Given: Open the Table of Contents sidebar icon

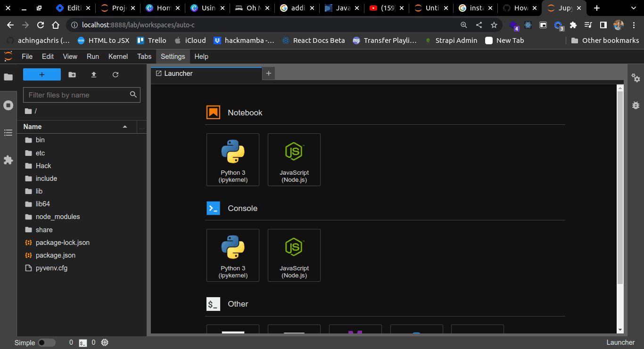Looking at the screenshot, I should pos(8,133).
